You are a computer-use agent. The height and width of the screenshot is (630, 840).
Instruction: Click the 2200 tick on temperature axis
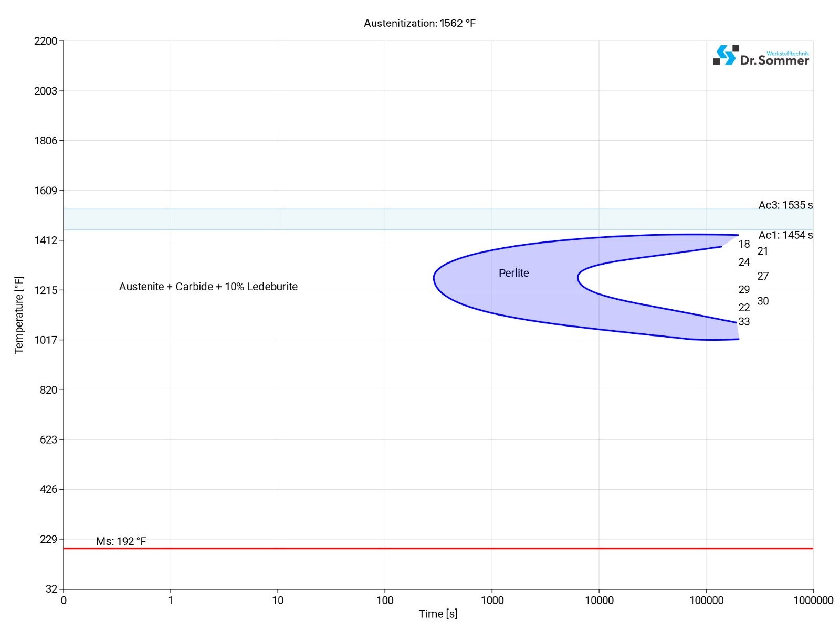point(46,41)
